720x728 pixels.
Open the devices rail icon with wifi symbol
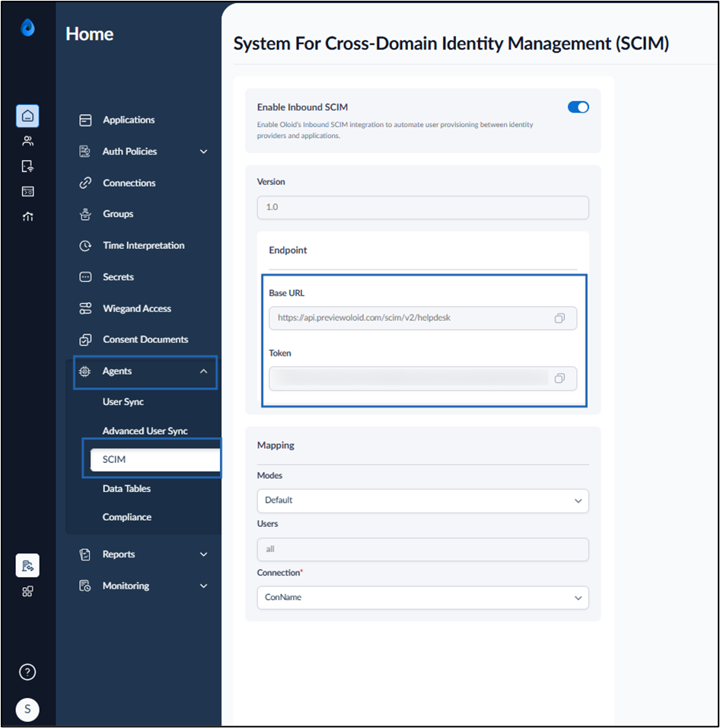[28, 166]
